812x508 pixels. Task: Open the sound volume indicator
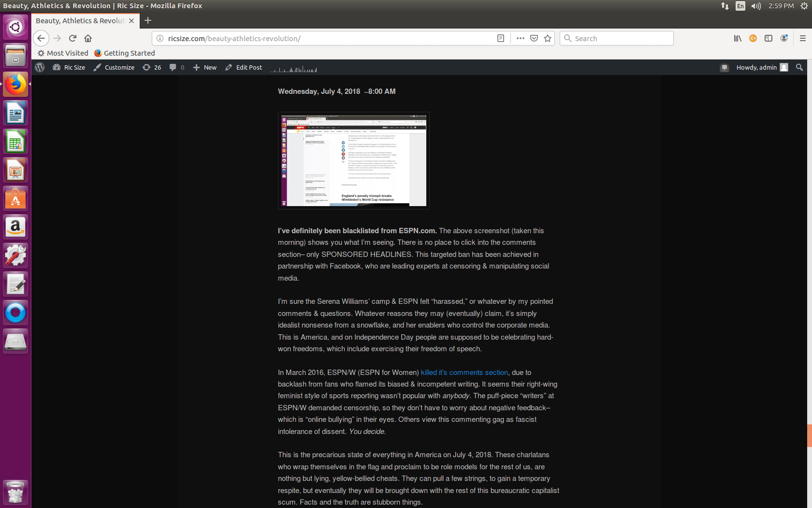click(x=756, y=6)
